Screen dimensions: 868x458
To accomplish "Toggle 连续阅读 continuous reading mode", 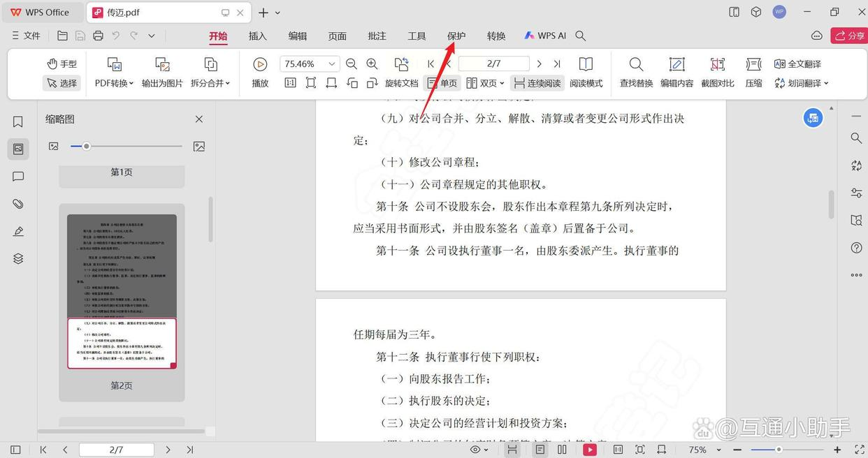I will point(537,83).
